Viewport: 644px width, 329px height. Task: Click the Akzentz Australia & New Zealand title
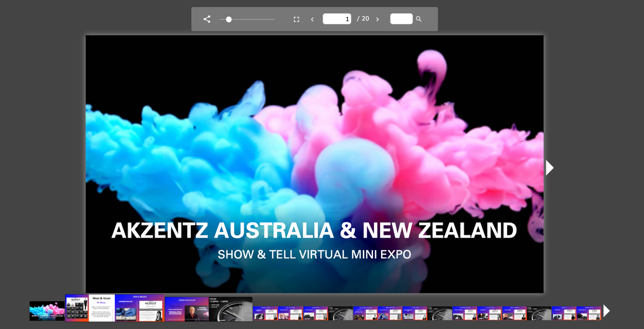point(314,231)
